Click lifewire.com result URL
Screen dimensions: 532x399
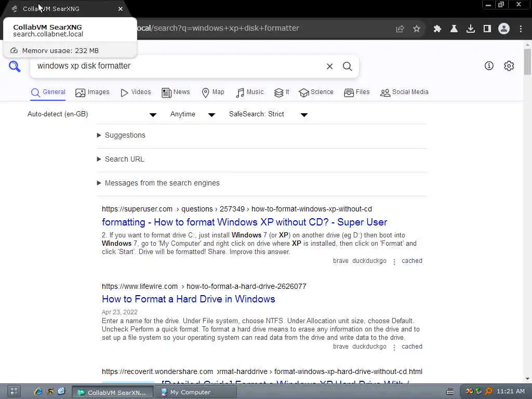(204, 287)
